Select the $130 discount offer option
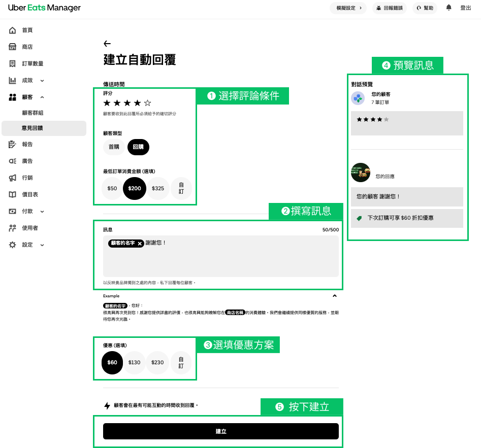 pyautogui.click(x=135, y=362)
